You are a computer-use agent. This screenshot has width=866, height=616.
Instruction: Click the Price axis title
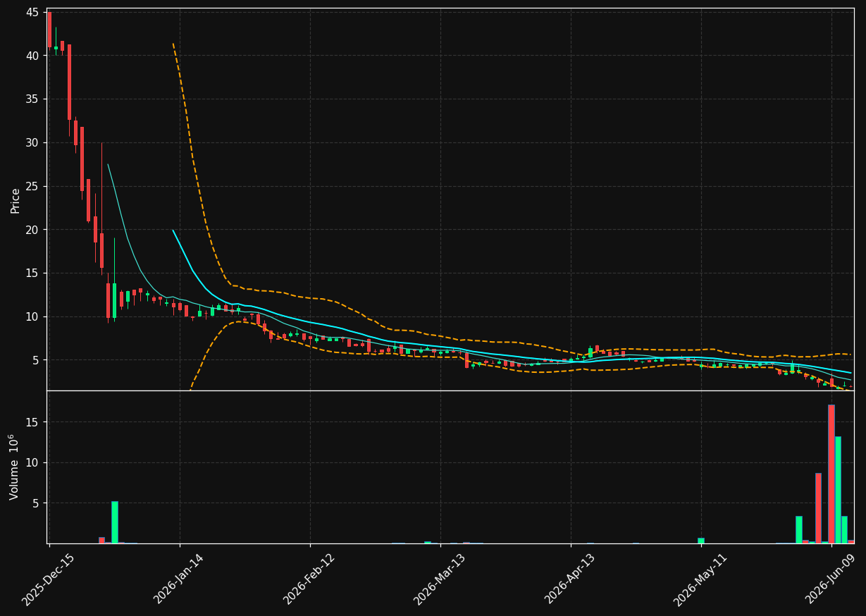click(x=16, y=200)
